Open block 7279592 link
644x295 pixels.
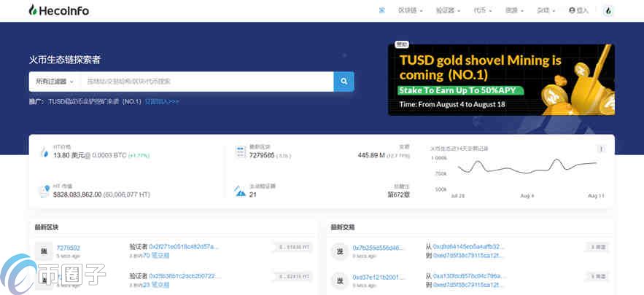click(x=68, y=248)
